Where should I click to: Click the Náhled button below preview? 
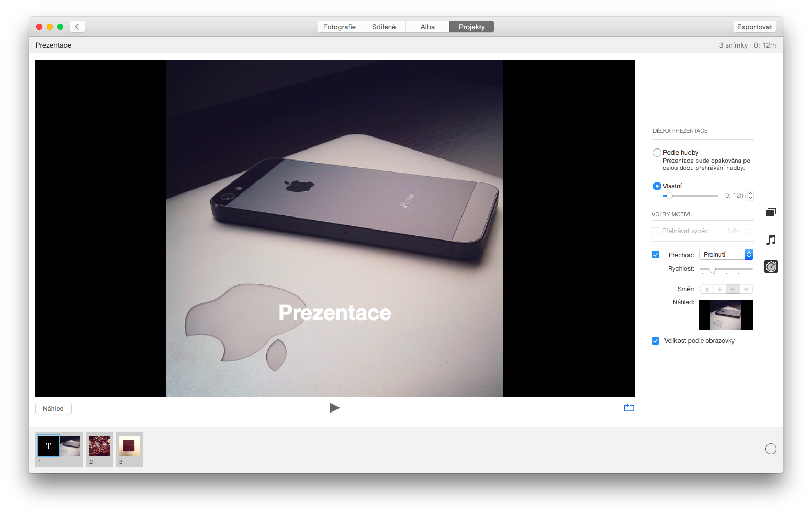click(53, 408)
